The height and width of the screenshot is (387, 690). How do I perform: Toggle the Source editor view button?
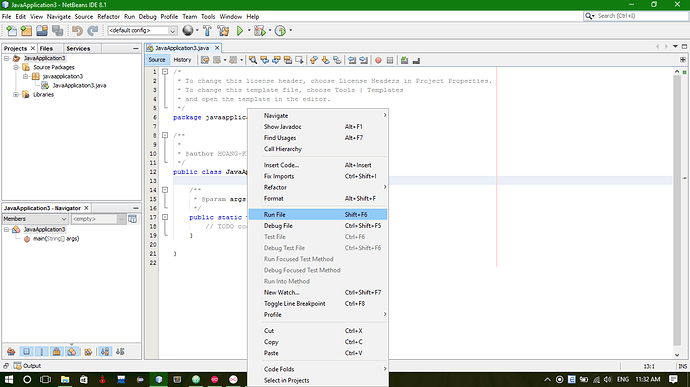click(157, 60)
